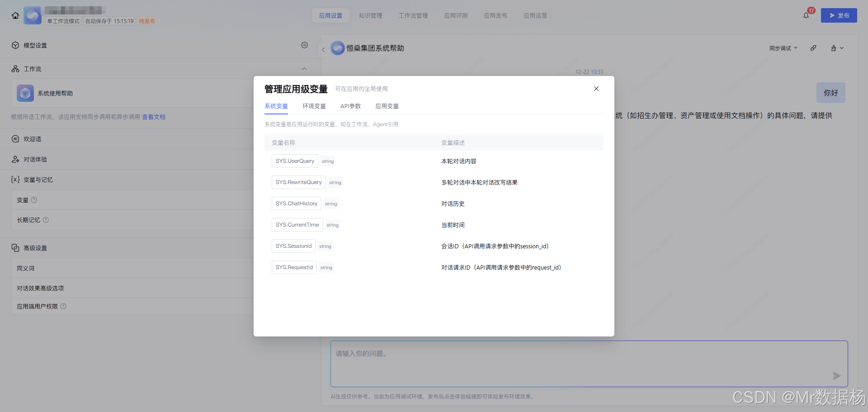
Task: Open the 同步调试 dropdown
Action: click(x=783, y=47)
